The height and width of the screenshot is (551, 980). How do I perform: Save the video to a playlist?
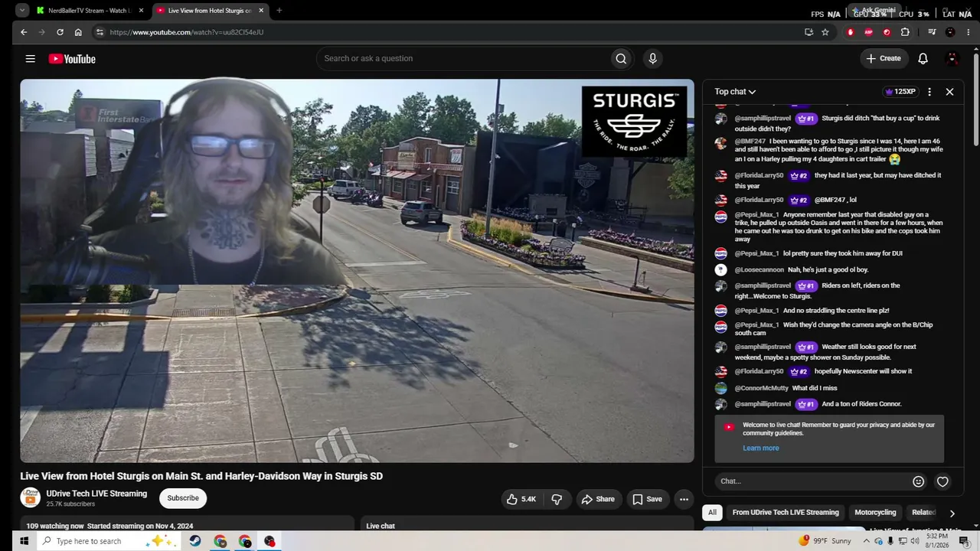coord(647,499)
